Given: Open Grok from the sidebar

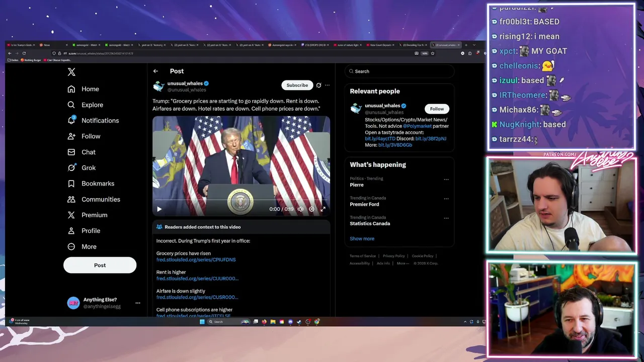Looking at the screenshot, I should click(x=82, y=167).
